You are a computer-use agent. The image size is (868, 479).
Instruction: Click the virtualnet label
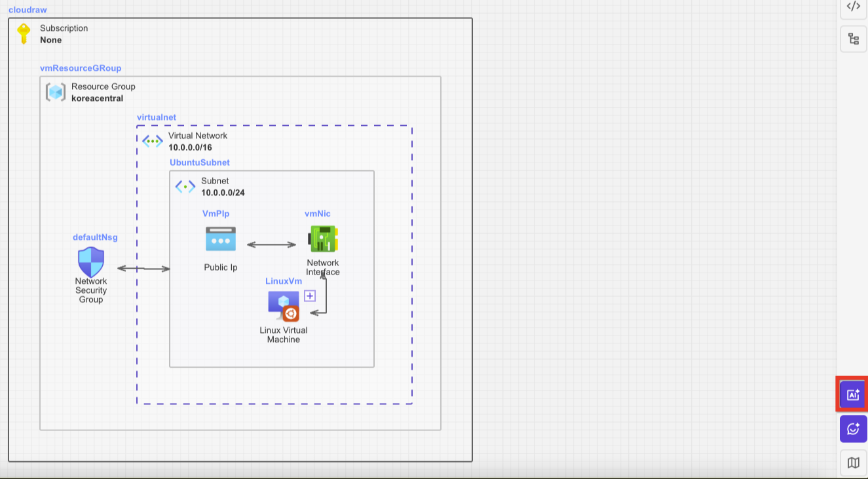[x=157, y=117]
